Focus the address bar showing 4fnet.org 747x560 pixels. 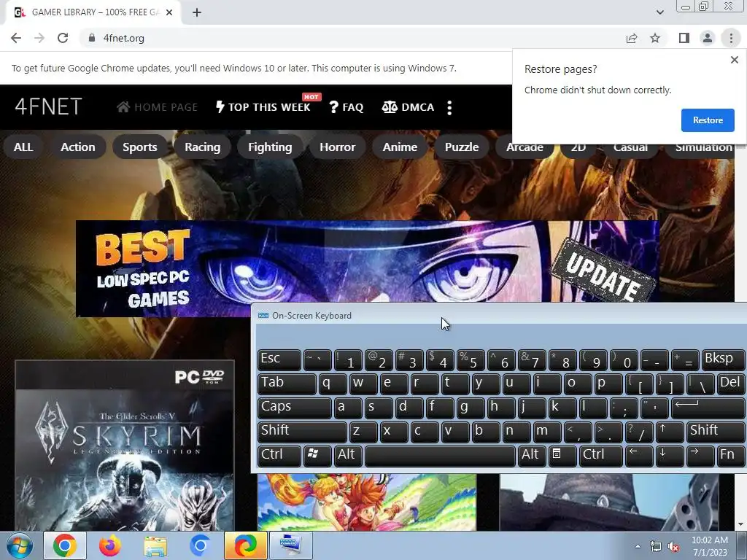point(352,38)
